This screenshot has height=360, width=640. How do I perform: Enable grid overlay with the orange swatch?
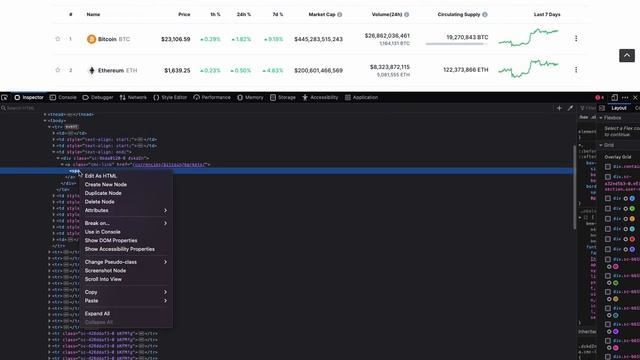tap(608, 219)
